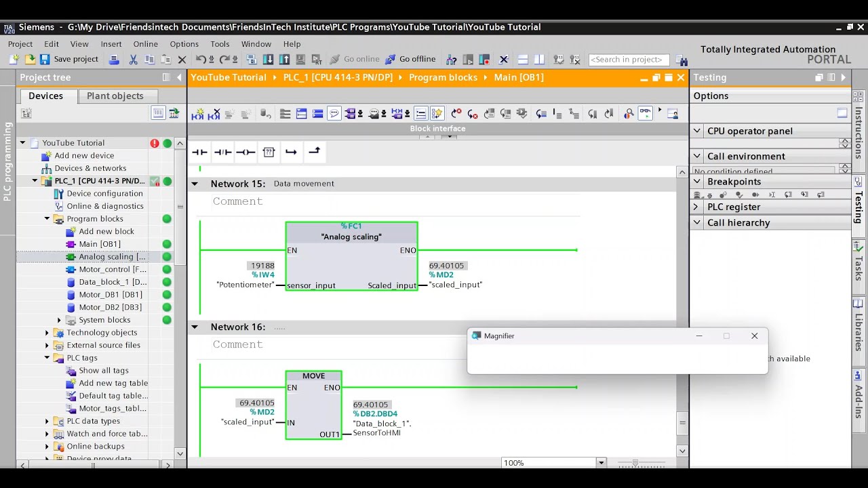Screen dimensions: 868x488
Task: Click the cut scissors icon
Action: 133,60
